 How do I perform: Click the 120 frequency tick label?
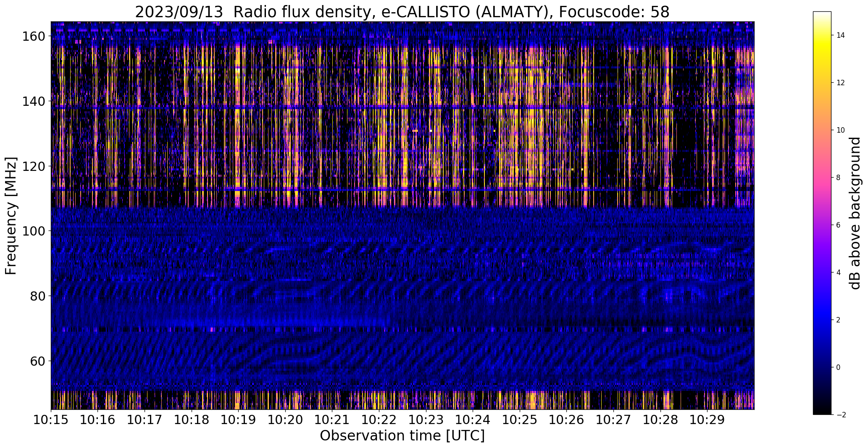(33, 166)
